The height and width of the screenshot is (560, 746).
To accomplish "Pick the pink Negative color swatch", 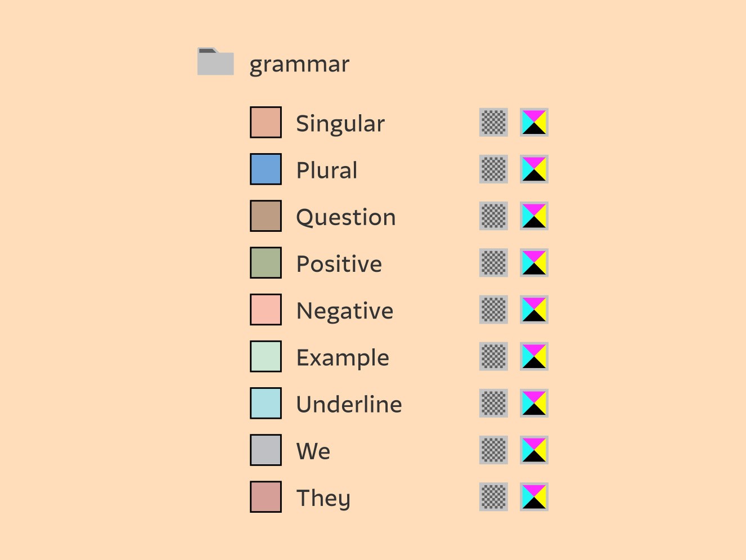I will pos(266,309).
